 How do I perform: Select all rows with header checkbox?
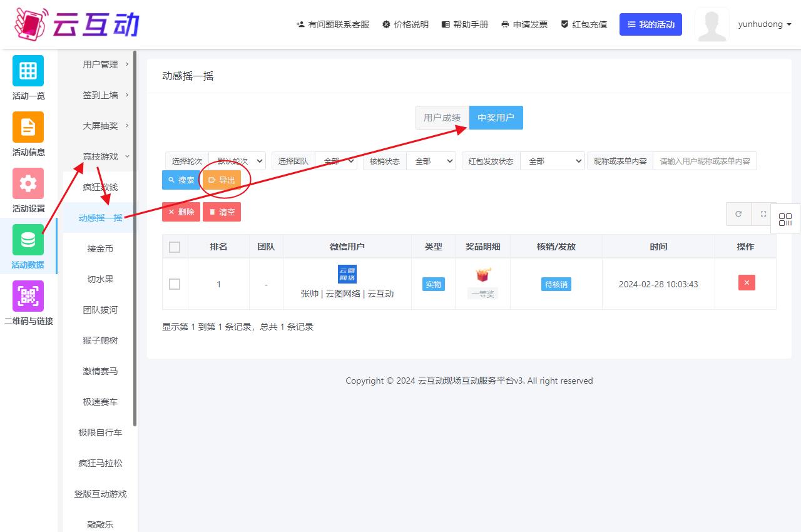(x=175, y=247)
